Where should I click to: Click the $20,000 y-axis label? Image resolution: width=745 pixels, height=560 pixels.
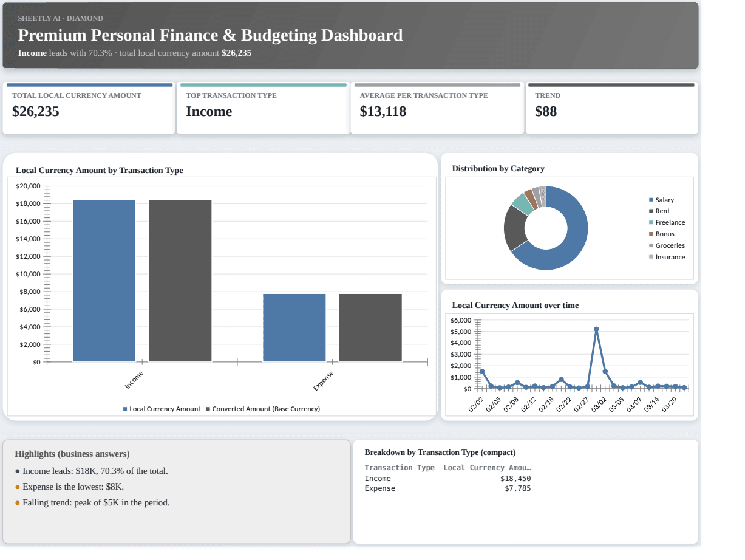click(x=28, y=186)
